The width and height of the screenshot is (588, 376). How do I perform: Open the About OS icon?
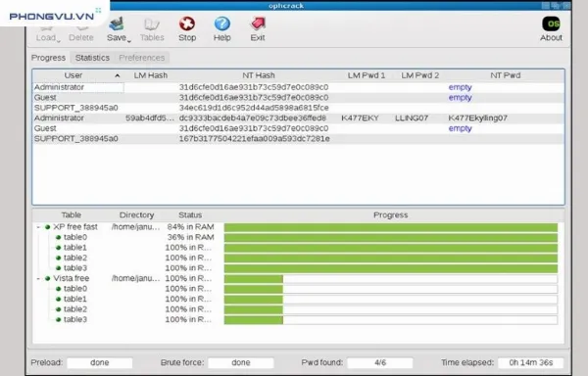tap(551, 23)
